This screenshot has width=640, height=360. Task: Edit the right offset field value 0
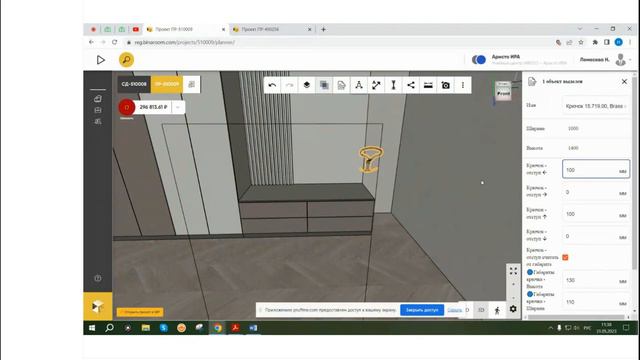[596, 192]
